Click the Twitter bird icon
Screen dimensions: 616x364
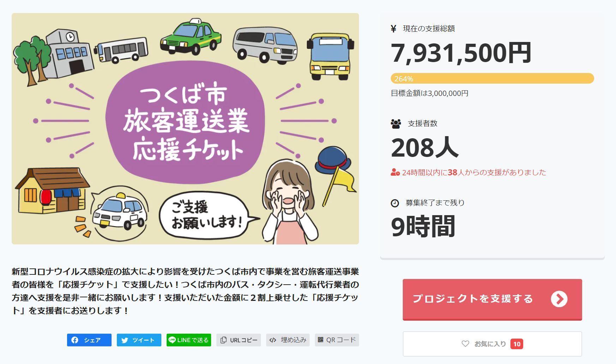tap(125, 340)
